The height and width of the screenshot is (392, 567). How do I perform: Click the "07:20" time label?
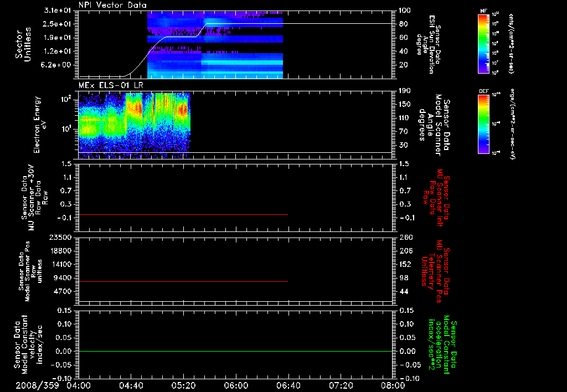tap(341, 385)
